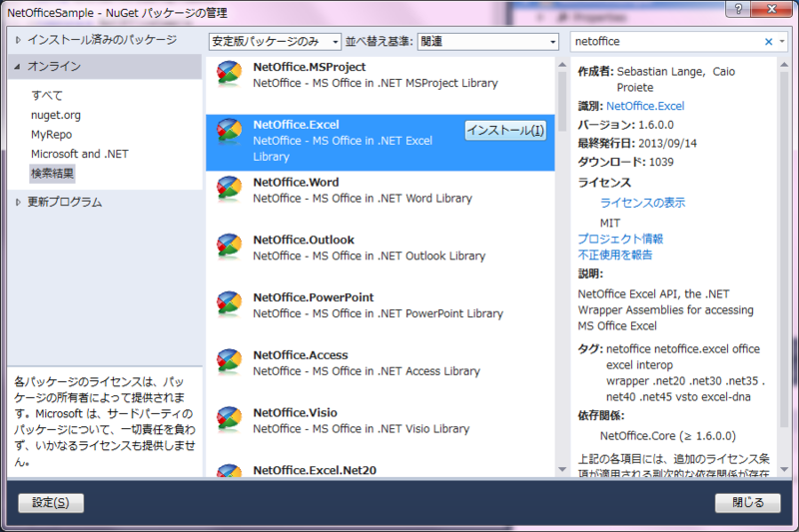
Task: Click the MIT license text
Action: (610, 223)
